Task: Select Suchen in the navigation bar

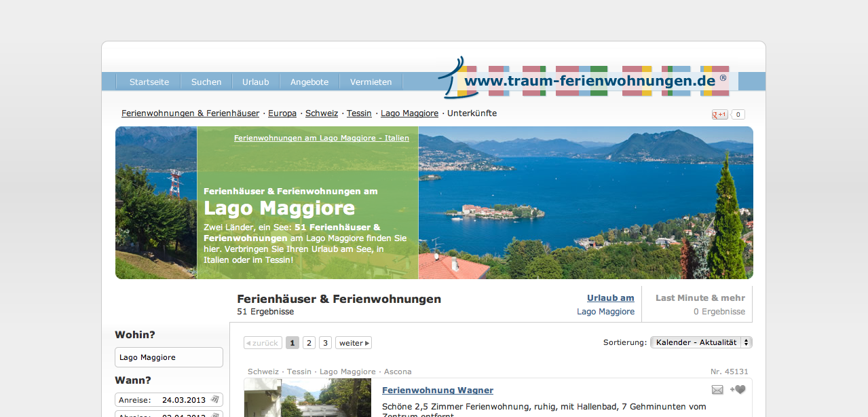Action: [206, 81]
